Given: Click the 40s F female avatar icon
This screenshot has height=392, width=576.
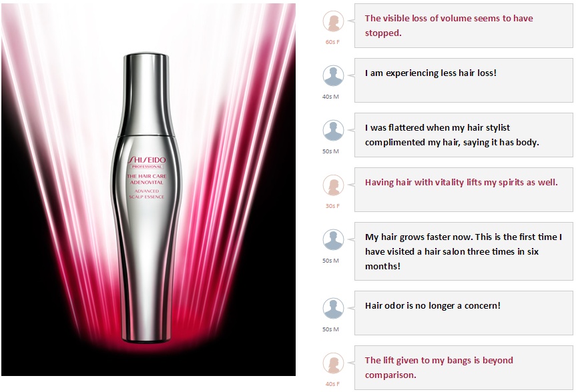Looking at the screenshot, I should click(333, 363).
